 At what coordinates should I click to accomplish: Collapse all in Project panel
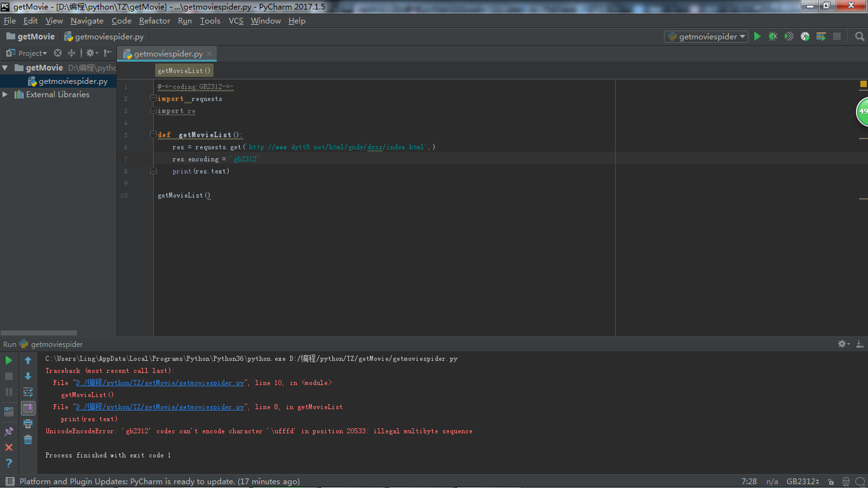(x=71, y=53)
